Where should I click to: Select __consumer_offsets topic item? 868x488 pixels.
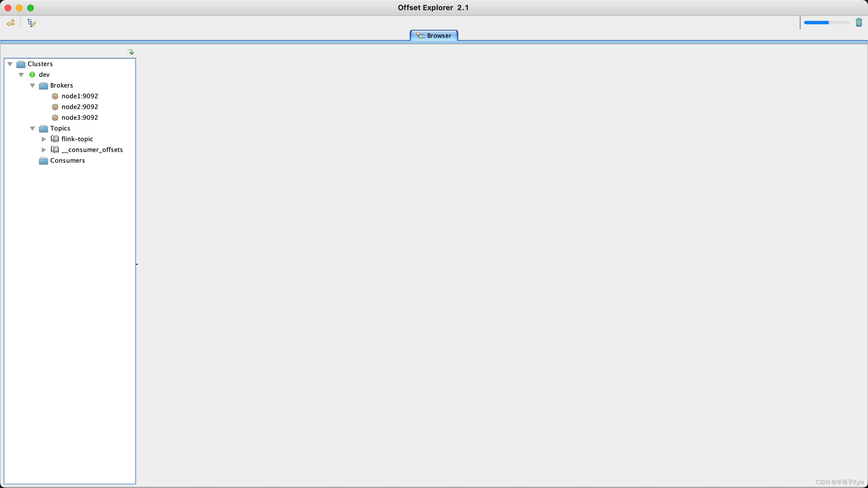click(92, 150)
